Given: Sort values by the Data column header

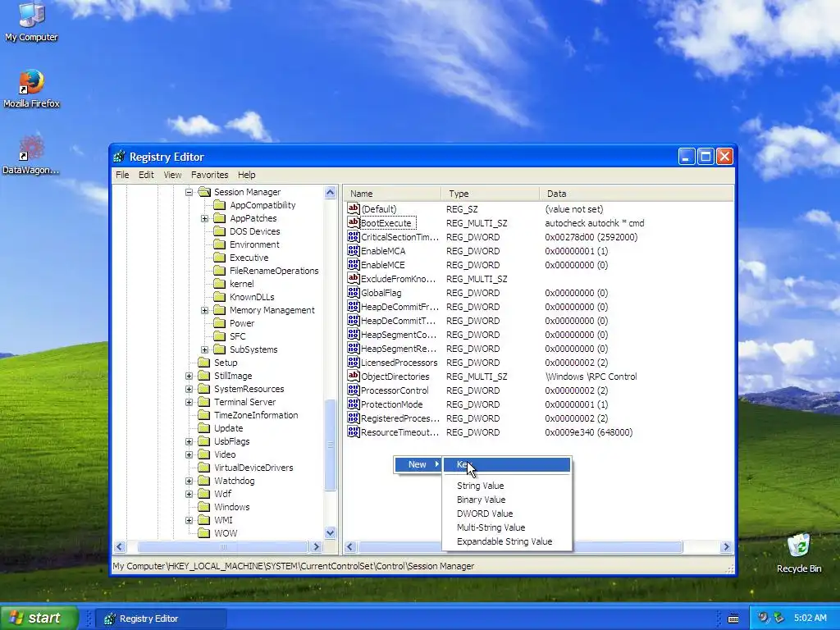Looking at the screenshot, I should pos(637,194).
